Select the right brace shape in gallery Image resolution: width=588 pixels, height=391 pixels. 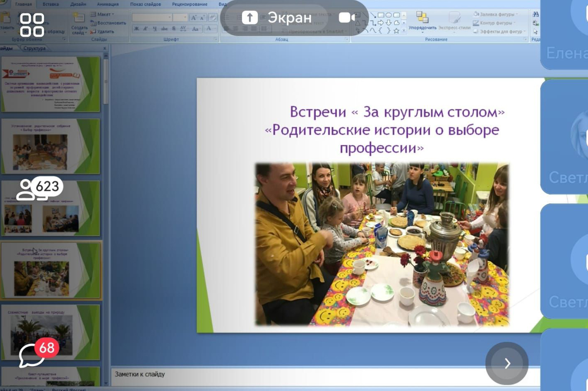click(x=389, y=31)
